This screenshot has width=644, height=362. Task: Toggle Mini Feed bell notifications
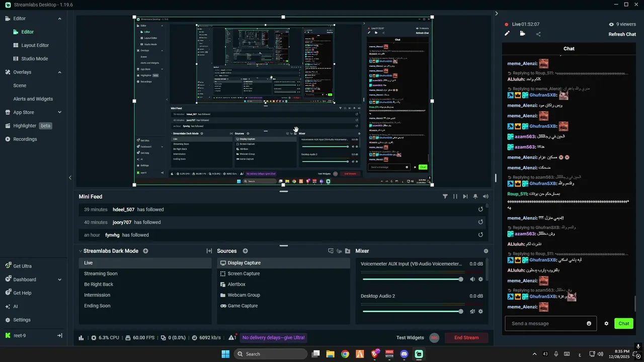tap(475, 197)
